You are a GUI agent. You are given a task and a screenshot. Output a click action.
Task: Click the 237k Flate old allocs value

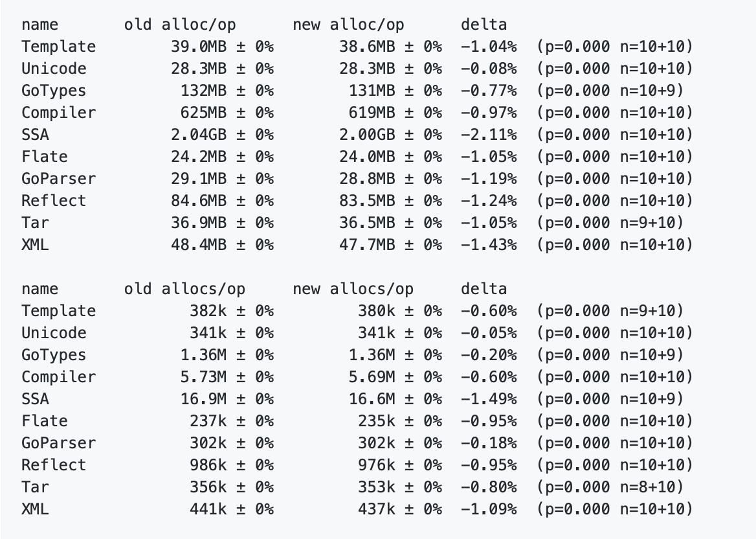(208, 421)
